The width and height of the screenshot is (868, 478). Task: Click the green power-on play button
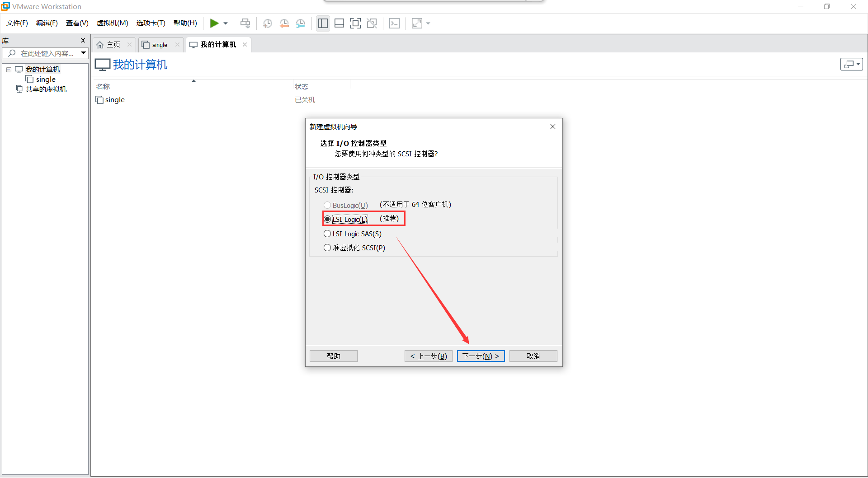(x=214, y=23)
